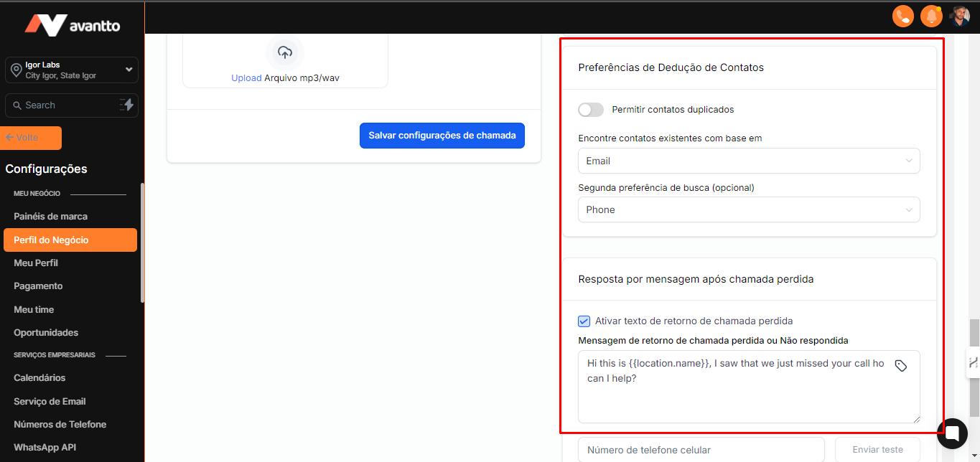Click the tag icon in message box

coord(901,366)
